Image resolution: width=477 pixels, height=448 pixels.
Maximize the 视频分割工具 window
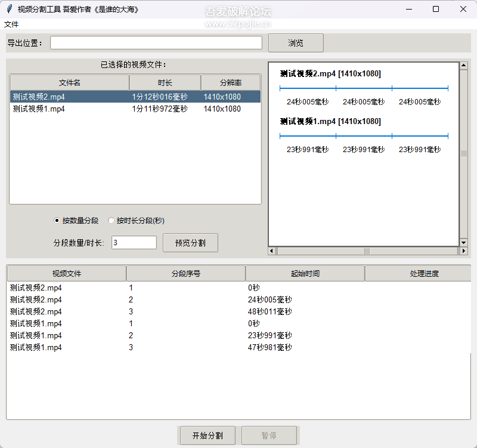[x=436, y=9]
